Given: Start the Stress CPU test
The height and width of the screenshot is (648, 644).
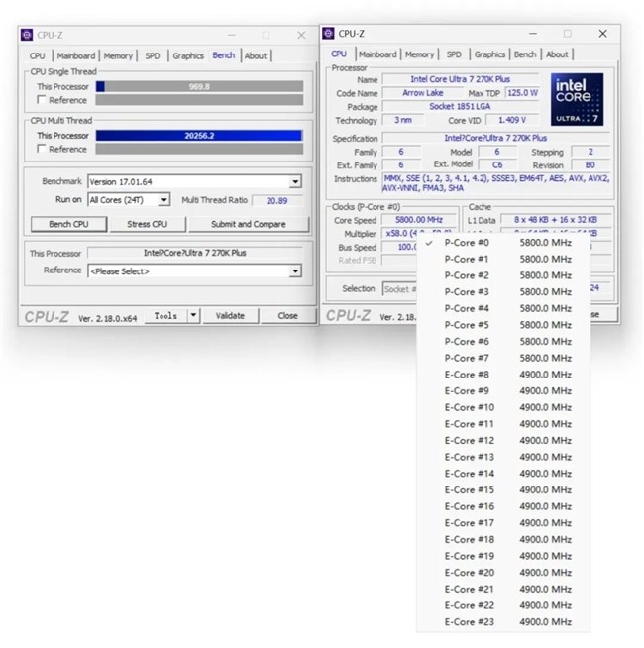Looking at the screenshot, I should coord(147,224).
